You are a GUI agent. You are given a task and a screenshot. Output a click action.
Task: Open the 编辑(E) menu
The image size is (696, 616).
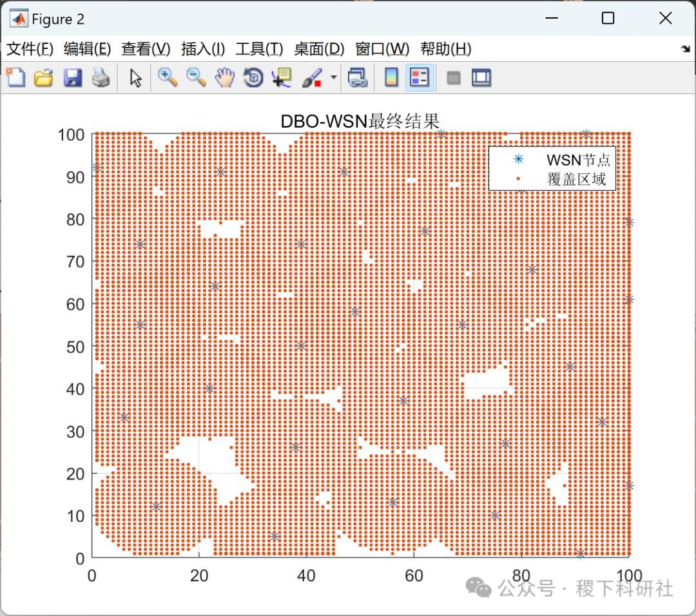pos(87,49)
